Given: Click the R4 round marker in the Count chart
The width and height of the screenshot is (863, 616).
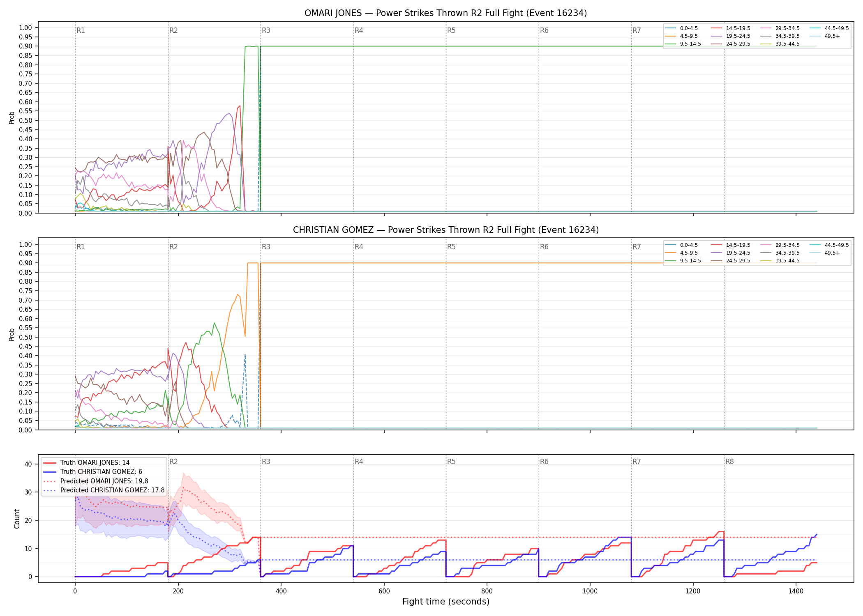Looking at the screenshot, I should tap(359, 462).
